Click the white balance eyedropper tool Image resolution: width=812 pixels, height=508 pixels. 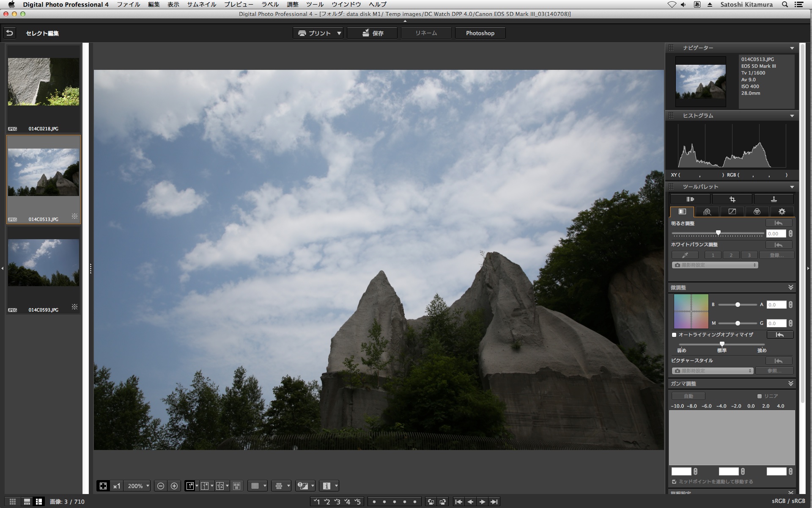685,255
